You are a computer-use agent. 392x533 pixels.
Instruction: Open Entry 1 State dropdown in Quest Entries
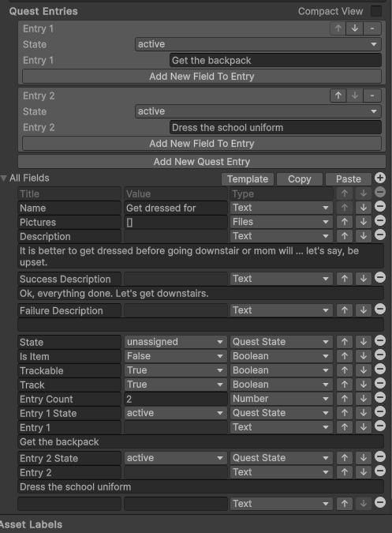click(x=258, y=44)
